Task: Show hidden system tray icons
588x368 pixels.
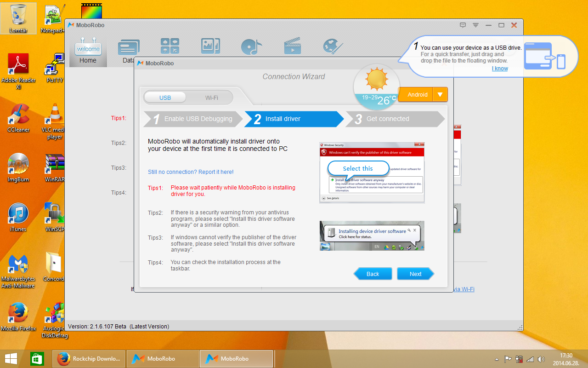Action: [497, 359]
